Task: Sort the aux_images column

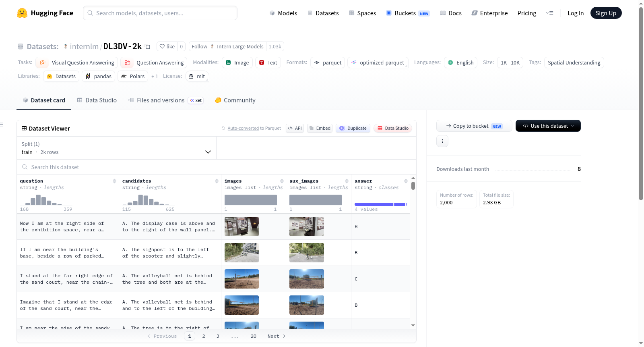Action: click(x=347, y=181)
